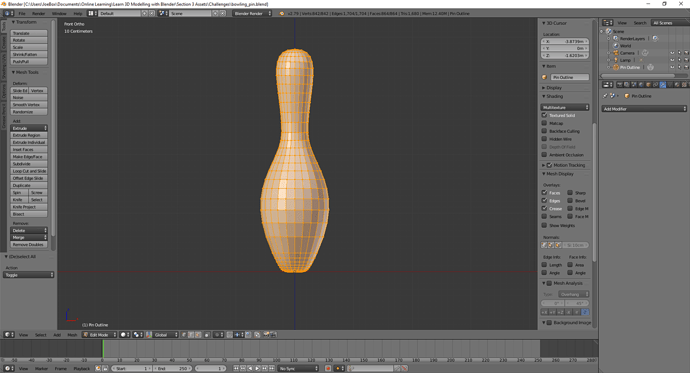The width and height of the screenshot is (690, 373).
Task: Open the Render properties tab icon
Action: (x=620, y=84)
